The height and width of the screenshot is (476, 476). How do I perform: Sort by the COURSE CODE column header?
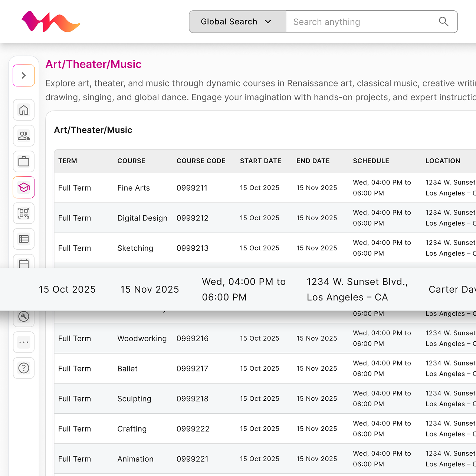(201, 161)
